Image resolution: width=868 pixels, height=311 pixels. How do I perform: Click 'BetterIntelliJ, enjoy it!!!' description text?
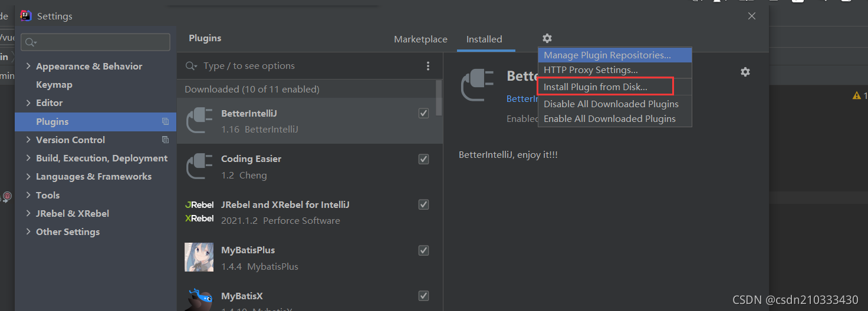click(508, 154)
